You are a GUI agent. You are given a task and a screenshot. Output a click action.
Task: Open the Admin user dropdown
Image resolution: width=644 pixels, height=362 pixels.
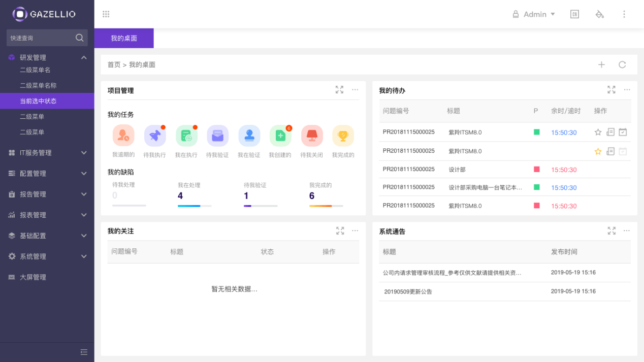pos(534,14)
